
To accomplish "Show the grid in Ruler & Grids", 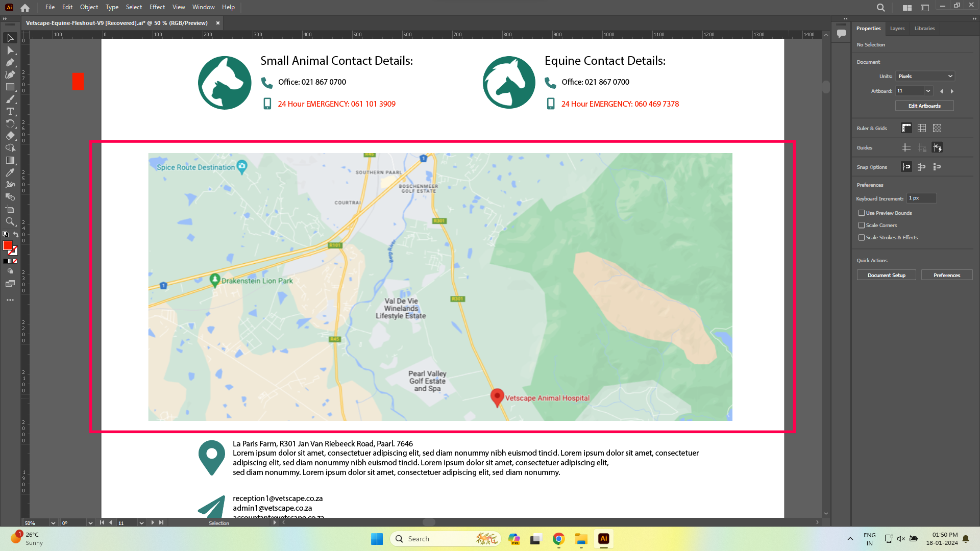I will [x=921, y=128].
